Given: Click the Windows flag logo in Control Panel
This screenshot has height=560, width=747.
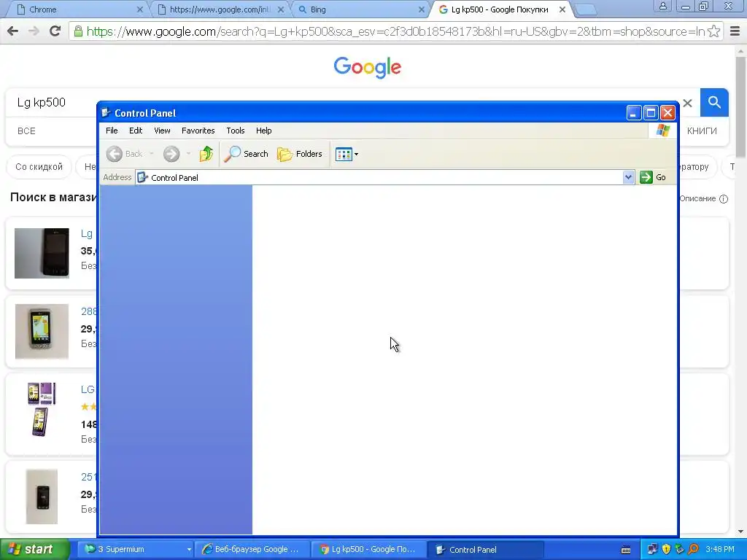Looking at the screenshot, I should click(x=662, y=131).
